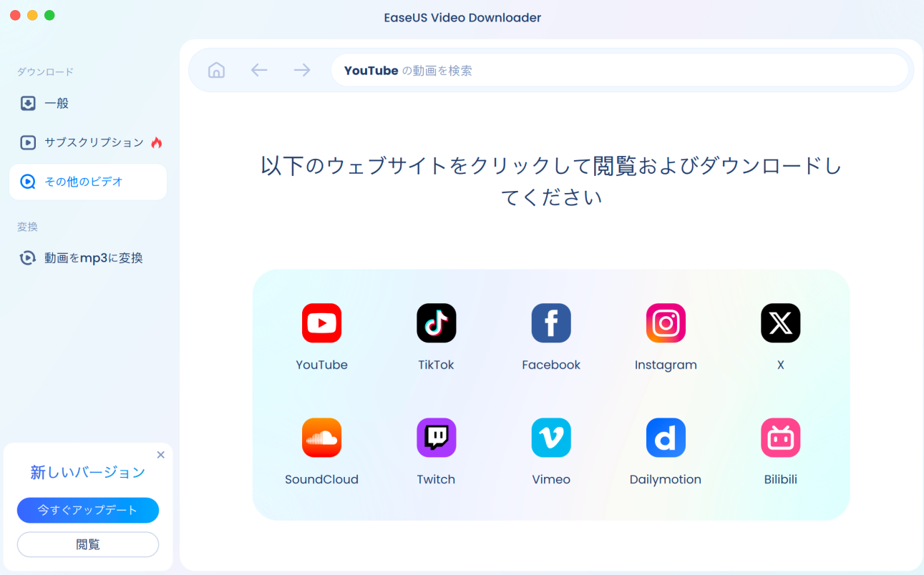924x575 pixels.
Task: Dismiss the 新しいバージョン notification
Action: pos(160,455)
